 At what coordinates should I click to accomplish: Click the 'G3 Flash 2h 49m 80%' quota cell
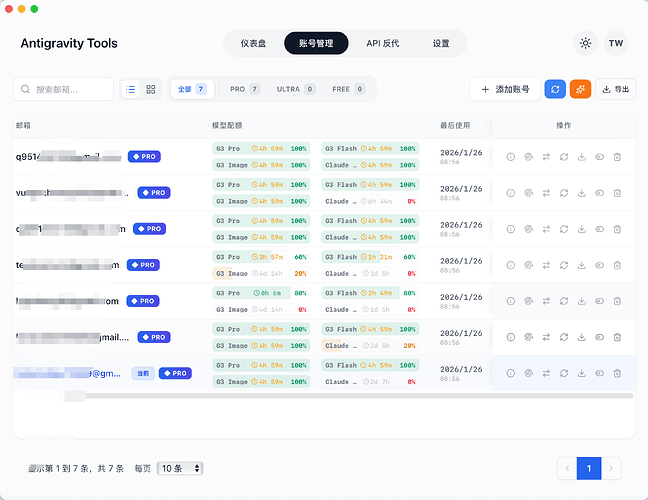(x=370, y=293)
